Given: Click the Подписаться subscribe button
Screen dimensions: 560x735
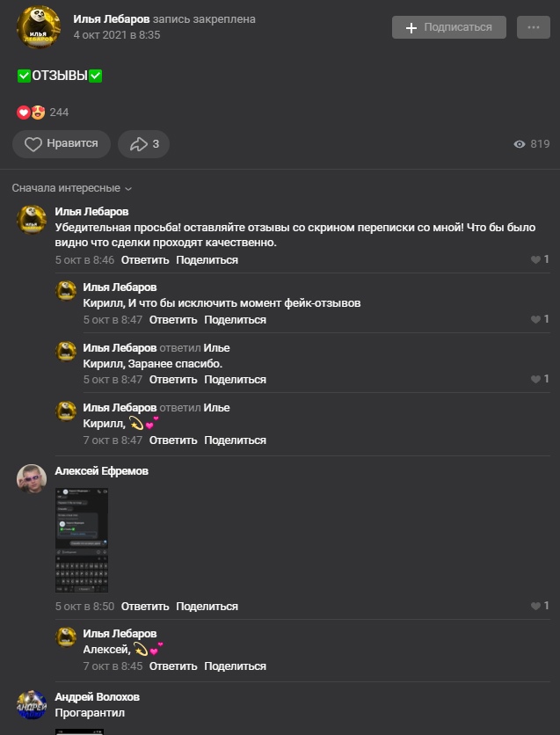Looking at the screenshot, I should pyautogui.click(x=448, y=27).
